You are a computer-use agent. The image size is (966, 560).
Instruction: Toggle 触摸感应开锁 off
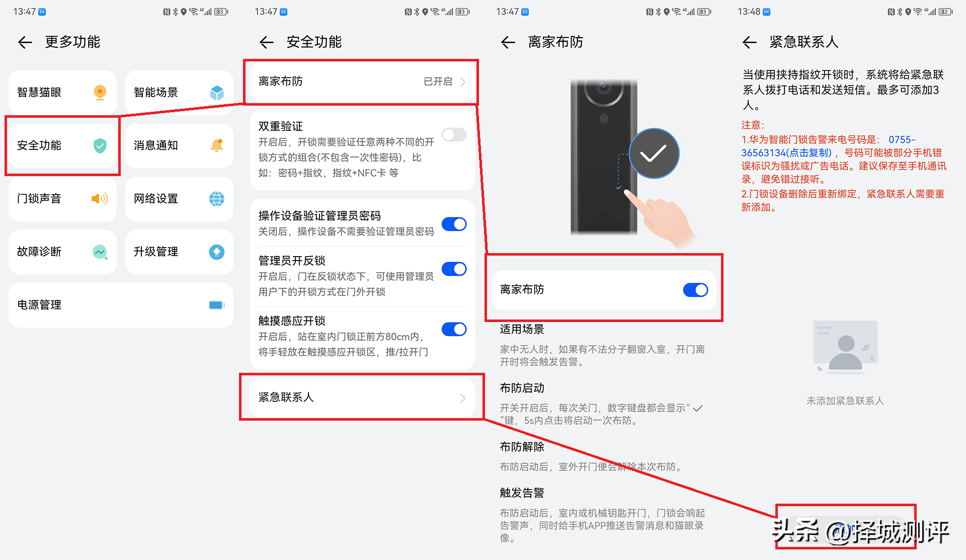tap(454, 329)
